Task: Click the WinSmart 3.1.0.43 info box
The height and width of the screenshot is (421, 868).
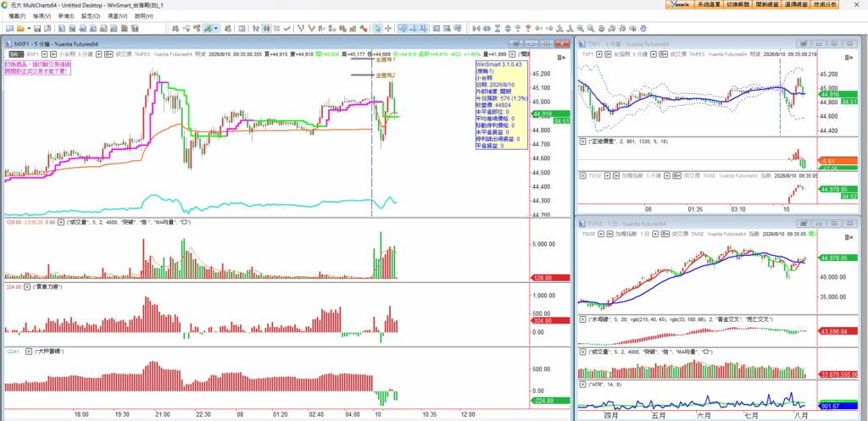Action: [x=501, y=105]
